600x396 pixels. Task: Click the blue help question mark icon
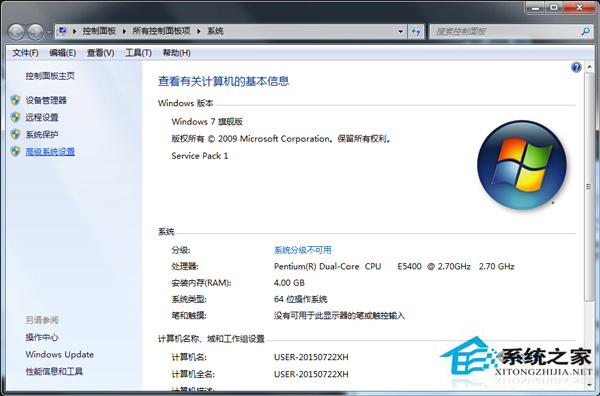pyautogui.click(x=576, y=68)
